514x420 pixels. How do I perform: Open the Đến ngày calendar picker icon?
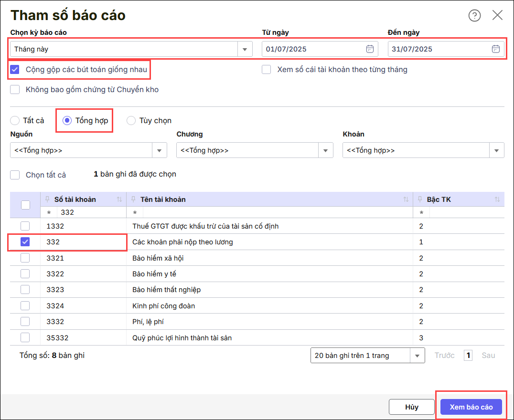496,49
